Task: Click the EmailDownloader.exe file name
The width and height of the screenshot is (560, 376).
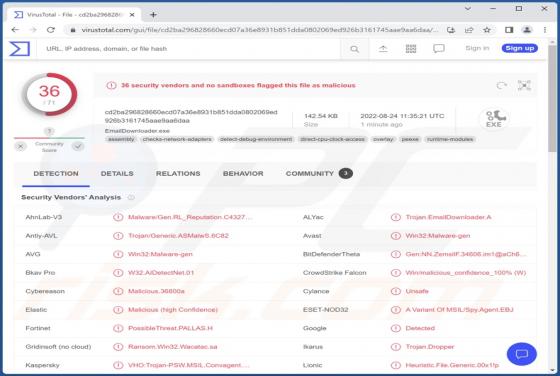Action: point(137,131)
